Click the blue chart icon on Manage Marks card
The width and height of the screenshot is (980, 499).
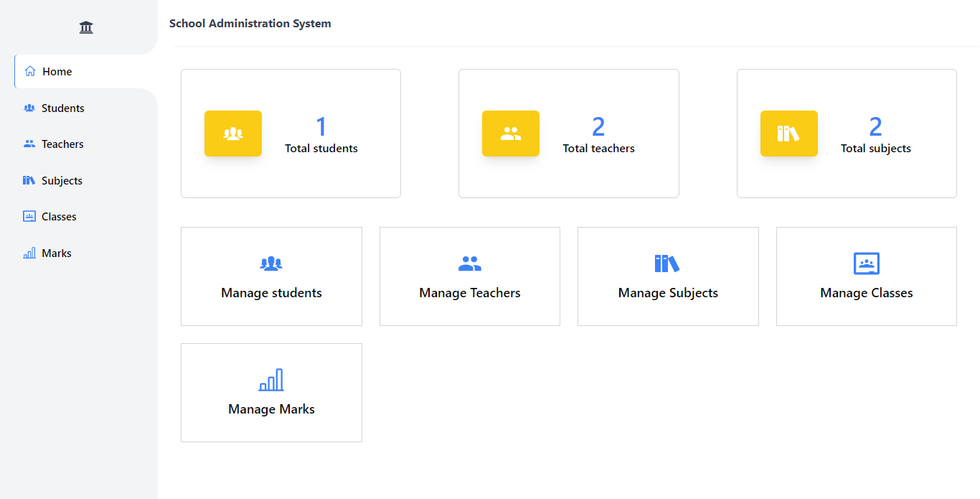point(271,380)
